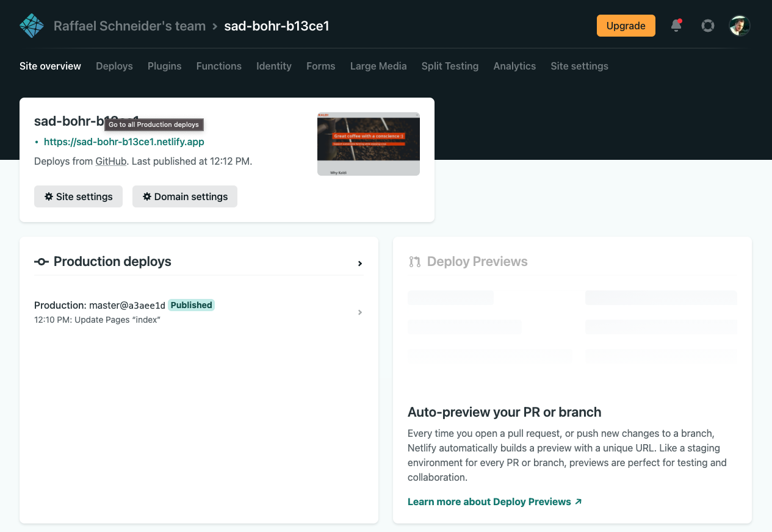Screen dimensions: 772x532
Task: Click the Upgrade button
Action: [x=626, y=26]
